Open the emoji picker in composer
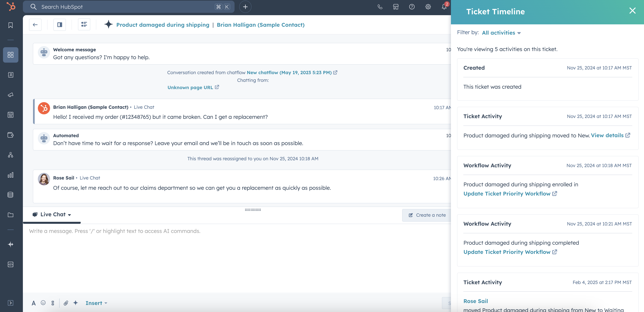The width and height of the screenshot is (644, 312). tap(43, 303)
